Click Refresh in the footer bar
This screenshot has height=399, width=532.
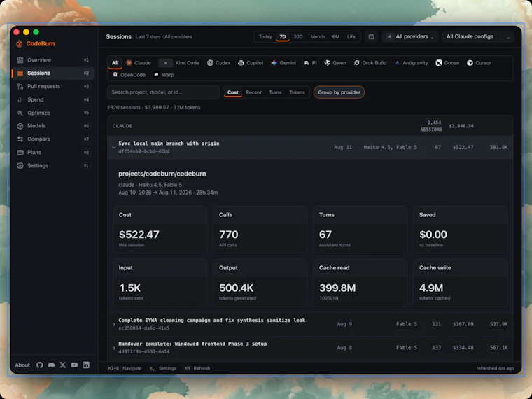pyautogui.click(x=197, y=368)
